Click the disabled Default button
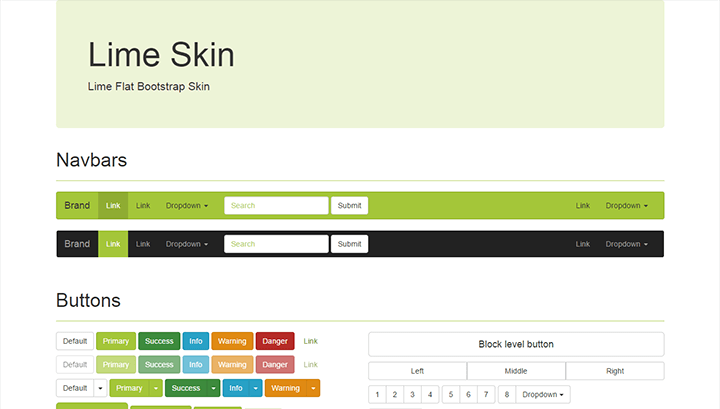Image resolution: width=720 pixels, height=409 pixels. pos(75,364)
